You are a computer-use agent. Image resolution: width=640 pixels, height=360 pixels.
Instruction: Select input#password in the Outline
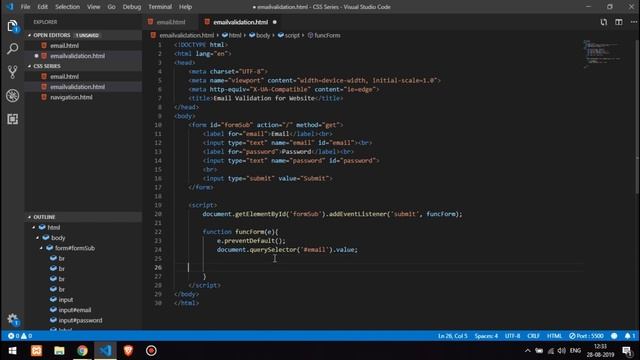tap(80, 320)
